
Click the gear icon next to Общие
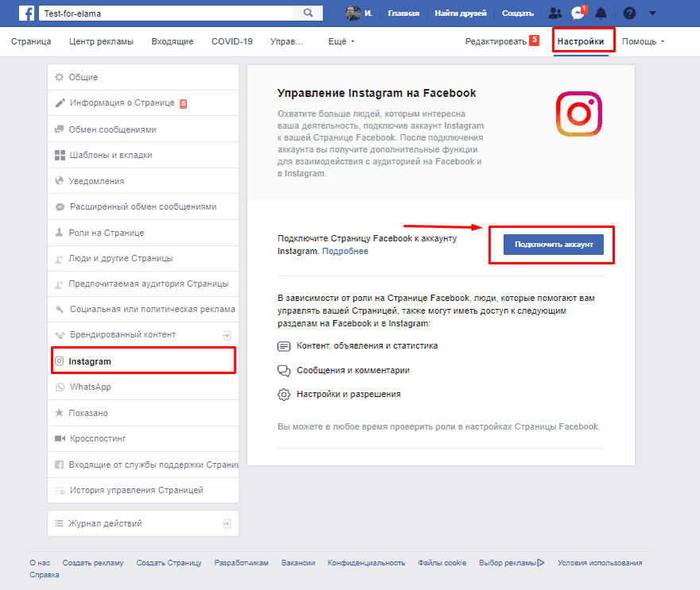59,77
